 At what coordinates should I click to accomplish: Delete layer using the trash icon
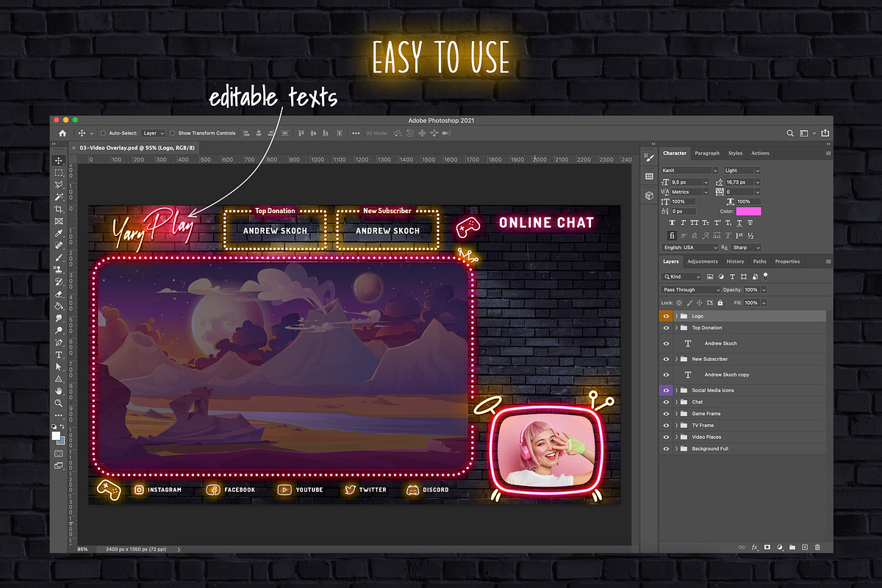(817, 548)
